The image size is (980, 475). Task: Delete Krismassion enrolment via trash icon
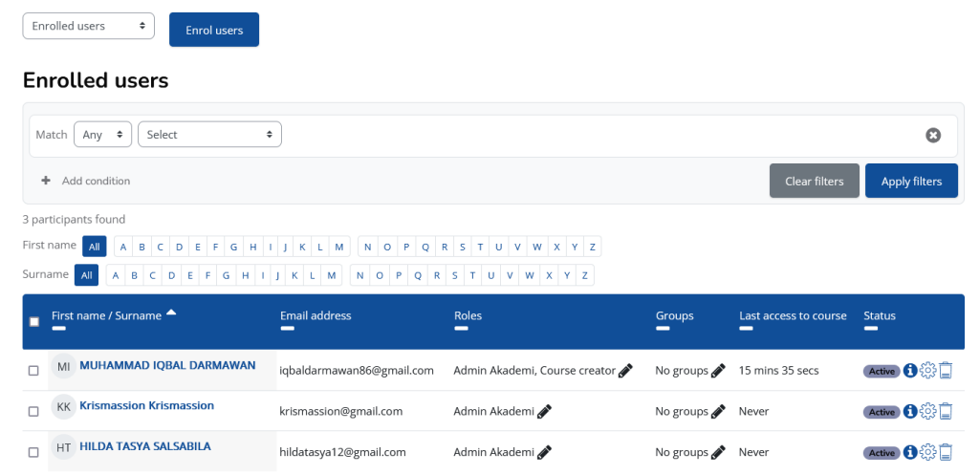(946, 412)
